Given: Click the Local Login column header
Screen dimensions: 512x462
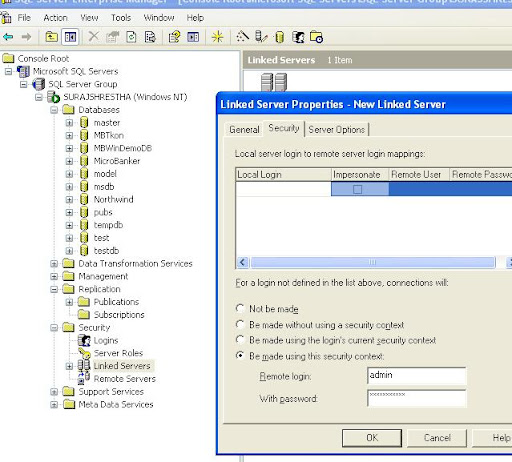Looking at the screenshot, I should coord(283,174).
